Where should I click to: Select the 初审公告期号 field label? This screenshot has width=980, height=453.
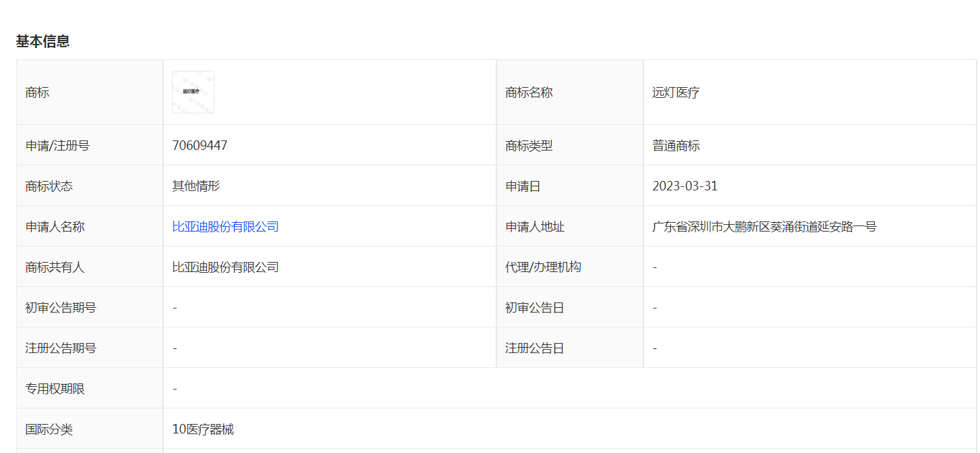coord(61,308)
